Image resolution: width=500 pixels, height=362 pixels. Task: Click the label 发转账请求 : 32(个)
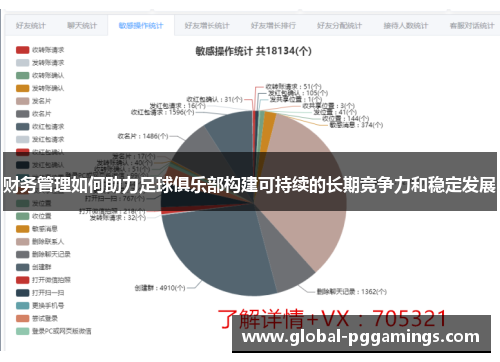click(x=118, y=218)
